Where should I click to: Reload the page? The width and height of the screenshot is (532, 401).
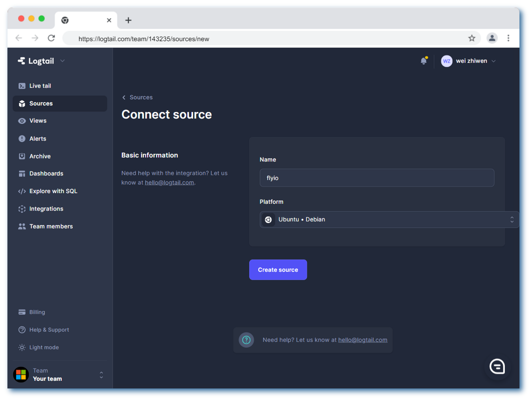[x=51, y=38]
